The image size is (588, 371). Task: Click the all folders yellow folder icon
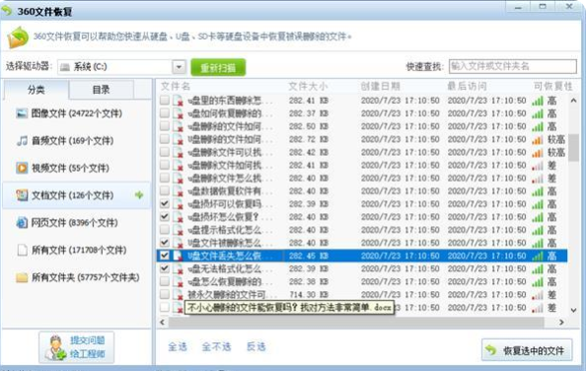click(22, 277)
